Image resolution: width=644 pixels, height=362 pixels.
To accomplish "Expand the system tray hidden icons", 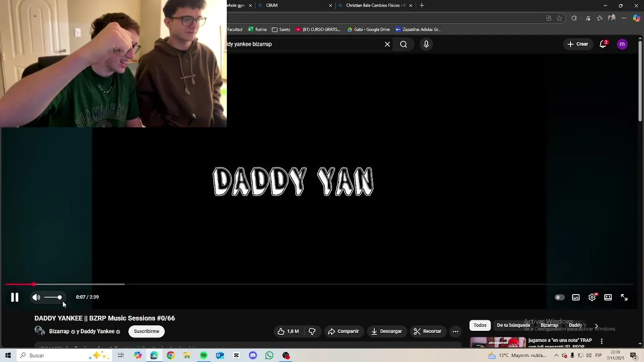I will pyautogui.click(x=556, y=355).
